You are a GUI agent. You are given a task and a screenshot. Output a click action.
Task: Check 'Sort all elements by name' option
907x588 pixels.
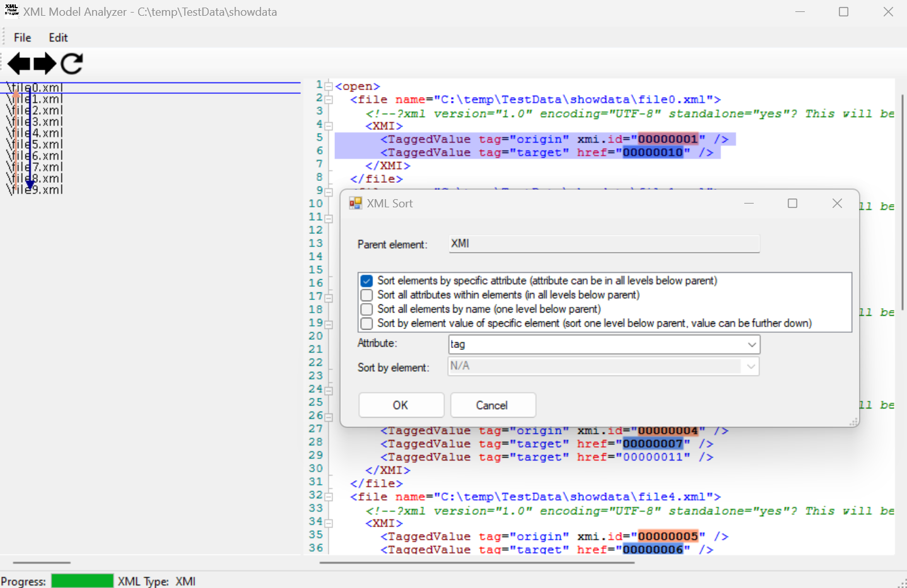366,309
